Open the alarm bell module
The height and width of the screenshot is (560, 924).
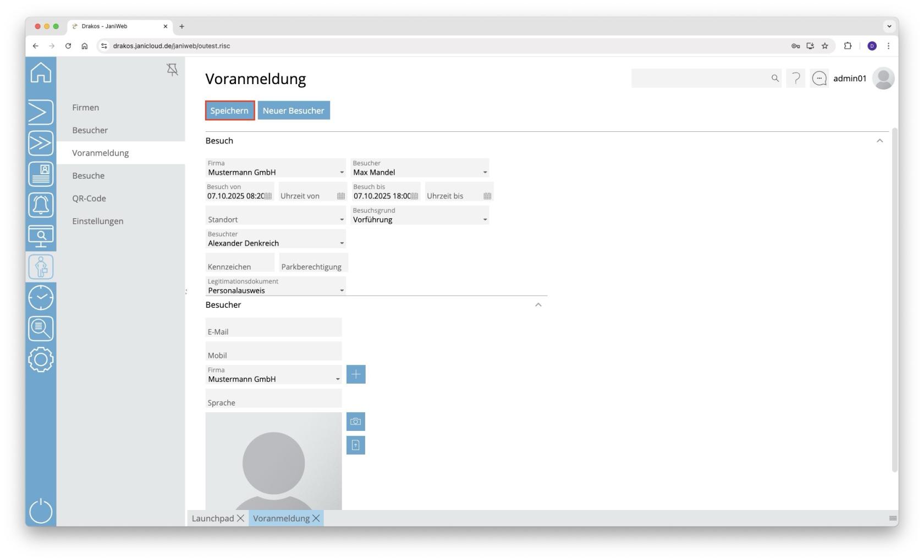click(41, 205)
